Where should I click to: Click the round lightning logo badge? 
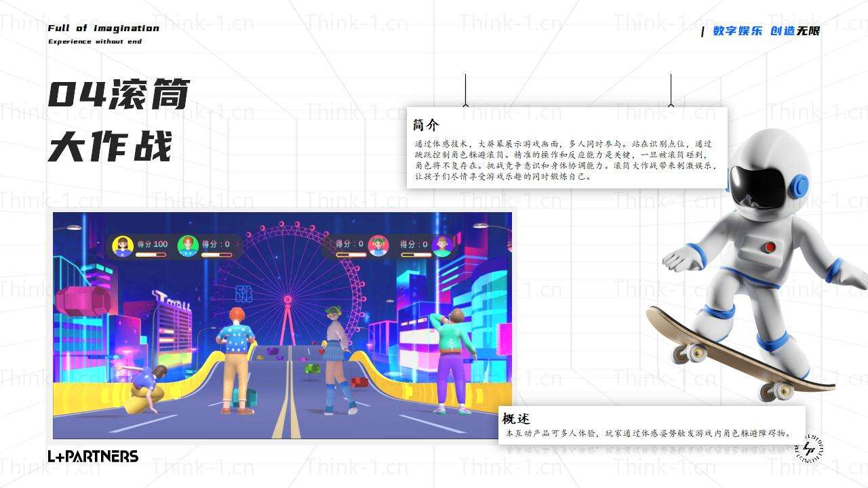pyautogui.click(x=809, y=448)
